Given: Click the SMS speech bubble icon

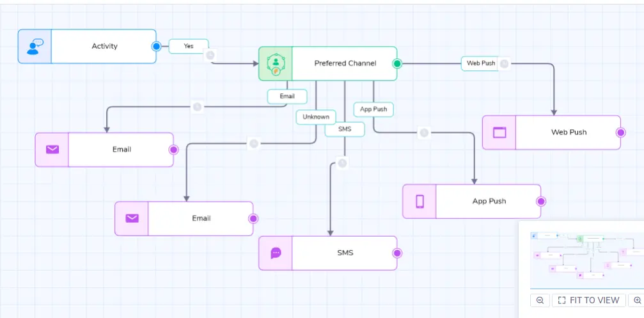Looking at the screenshot, I should (x=276, y=253).
